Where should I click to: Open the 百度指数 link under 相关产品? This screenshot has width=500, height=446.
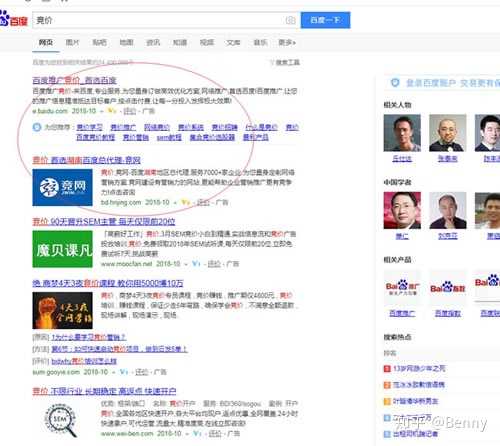tap(448, 313)
